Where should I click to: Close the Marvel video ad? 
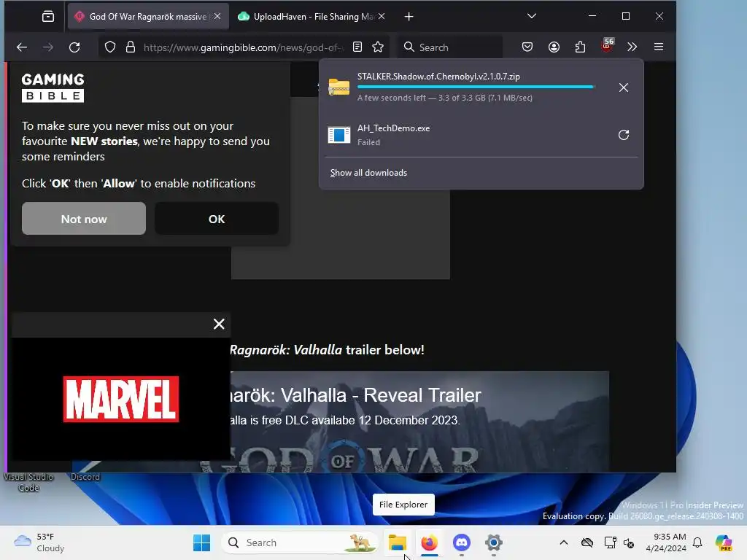tap(219, 324)
